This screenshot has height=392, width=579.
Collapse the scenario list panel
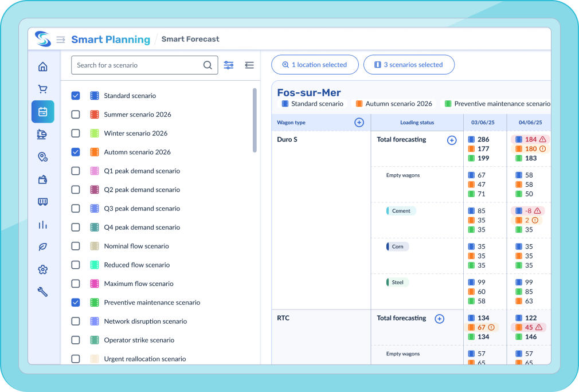(249, 65)
